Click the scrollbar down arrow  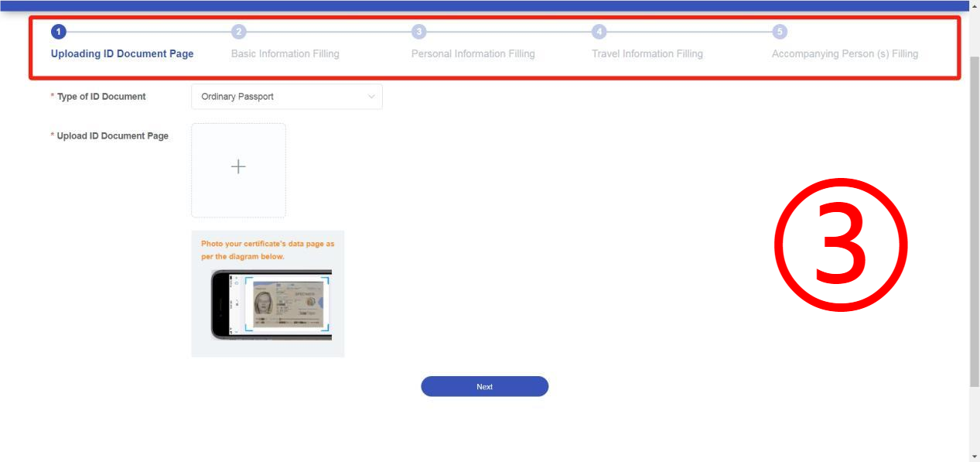pos(975,456)
